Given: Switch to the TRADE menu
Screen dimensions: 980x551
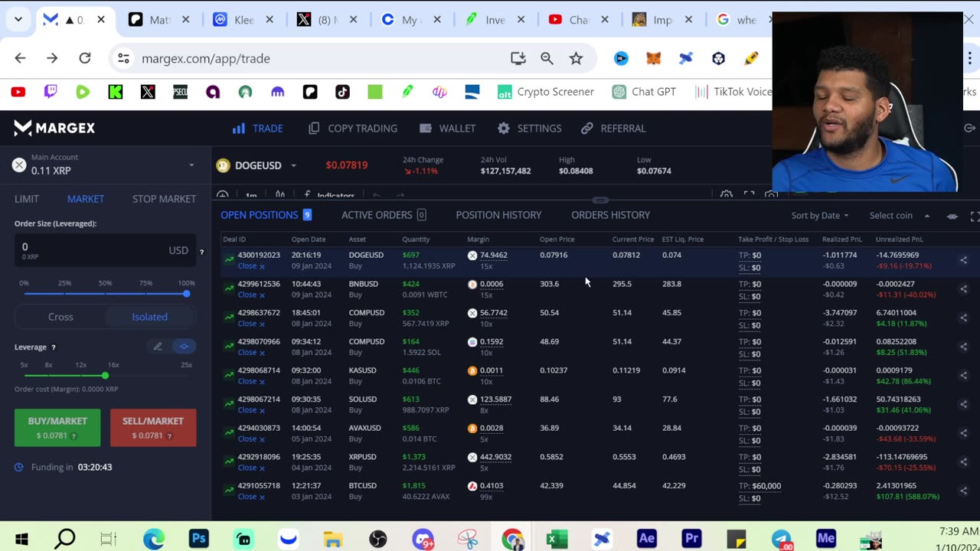Looking at the screenshot, I should 258,129.
